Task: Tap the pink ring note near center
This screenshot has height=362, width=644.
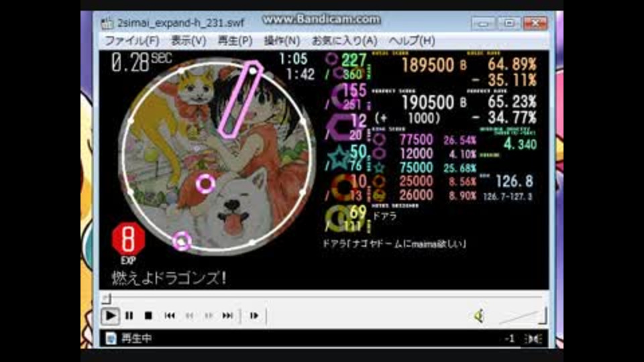Action: (x=205, y=184)
